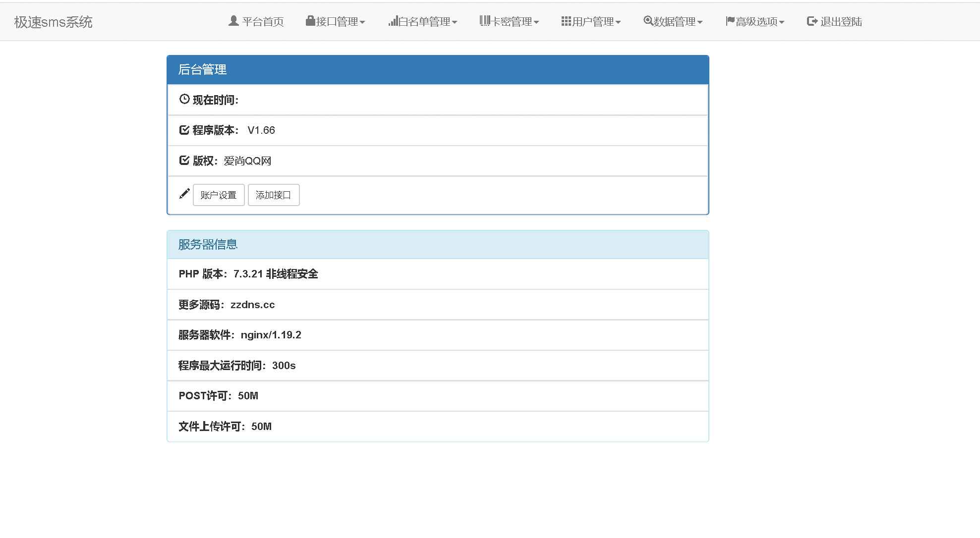Click the check icon beside 版权
Screen dimensions: 980x538
tap(184, 160)
